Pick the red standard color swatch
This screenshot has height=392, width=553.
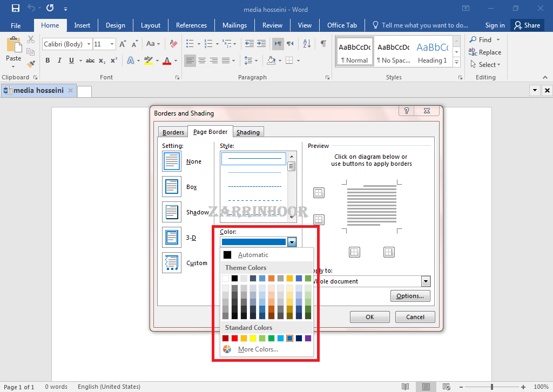(x=235, y=339)
